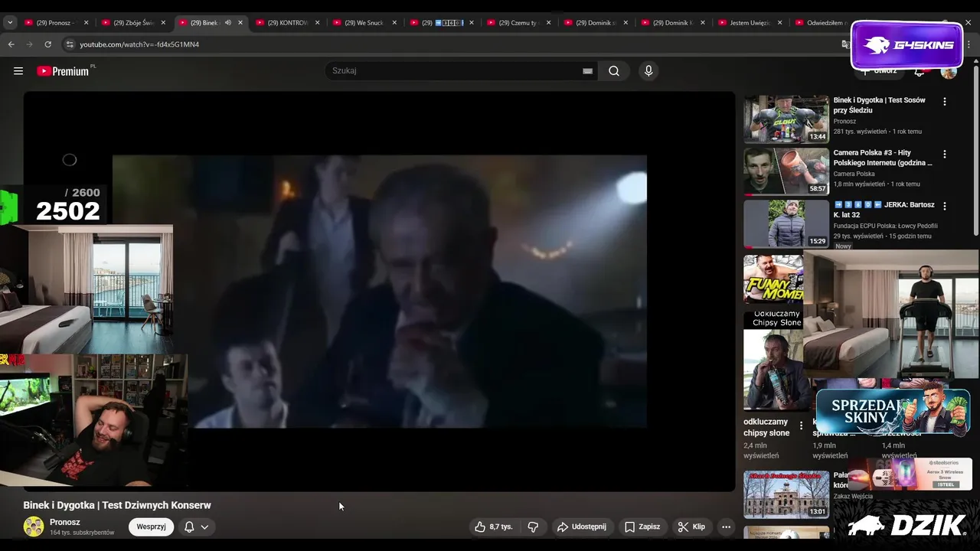Open options menu for Camera Polska video
Screen dimensions: 980x551
(x=944, y=154)
